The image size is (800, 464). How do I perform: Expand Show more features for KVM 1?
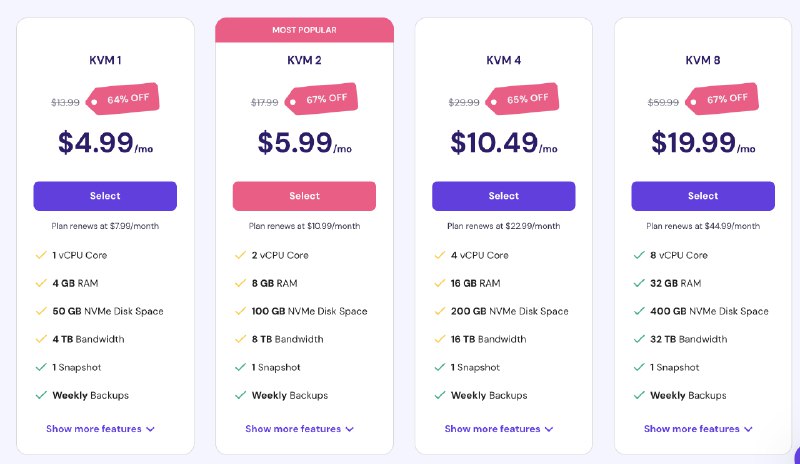101,429
